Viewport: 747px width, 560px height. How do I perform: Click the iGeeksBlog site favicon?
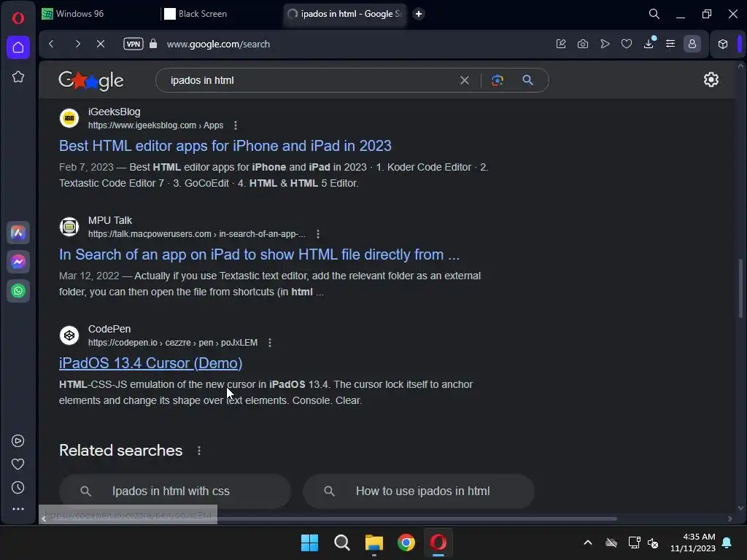[x=69, y=118]
